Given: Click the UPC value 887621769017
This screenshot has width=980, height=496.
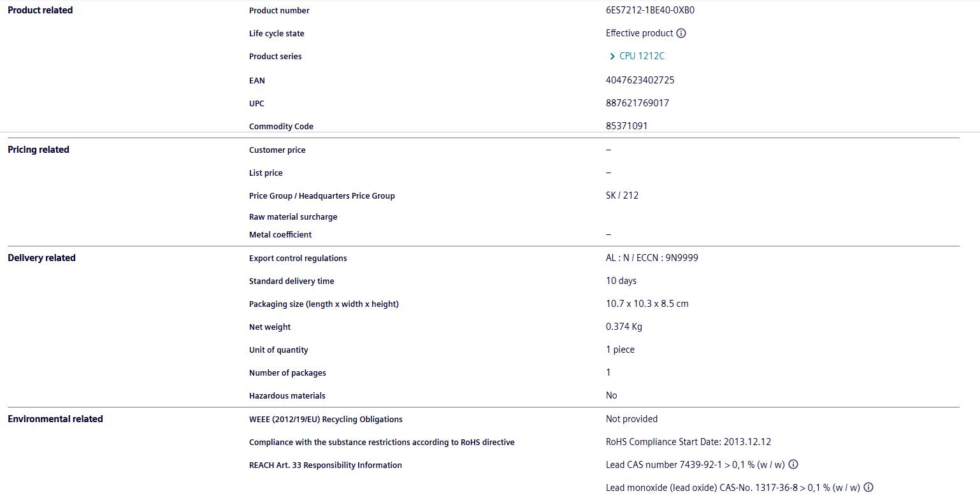Looking at the screenshot, I should (637, 103).
